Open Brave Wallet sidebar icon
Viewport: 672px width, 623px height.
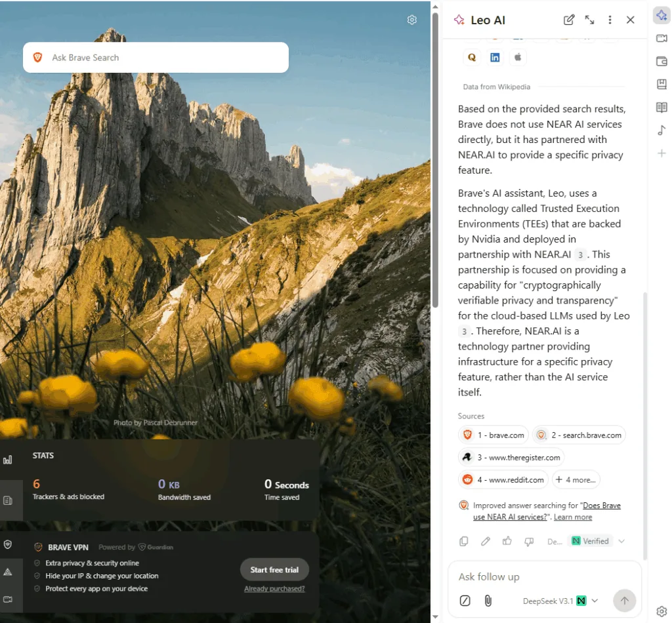661,62
